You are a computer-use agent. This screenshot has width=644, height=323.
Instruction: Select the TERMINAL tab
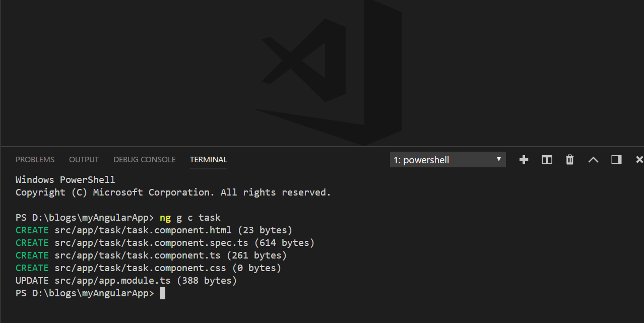(208, 160)
